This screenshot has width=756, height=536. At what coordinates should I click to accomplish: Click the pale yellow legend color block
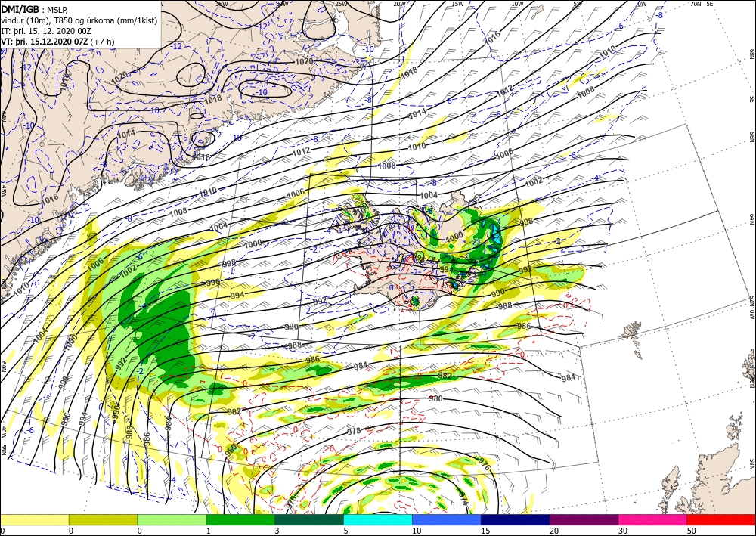click(x=34, y=519)
